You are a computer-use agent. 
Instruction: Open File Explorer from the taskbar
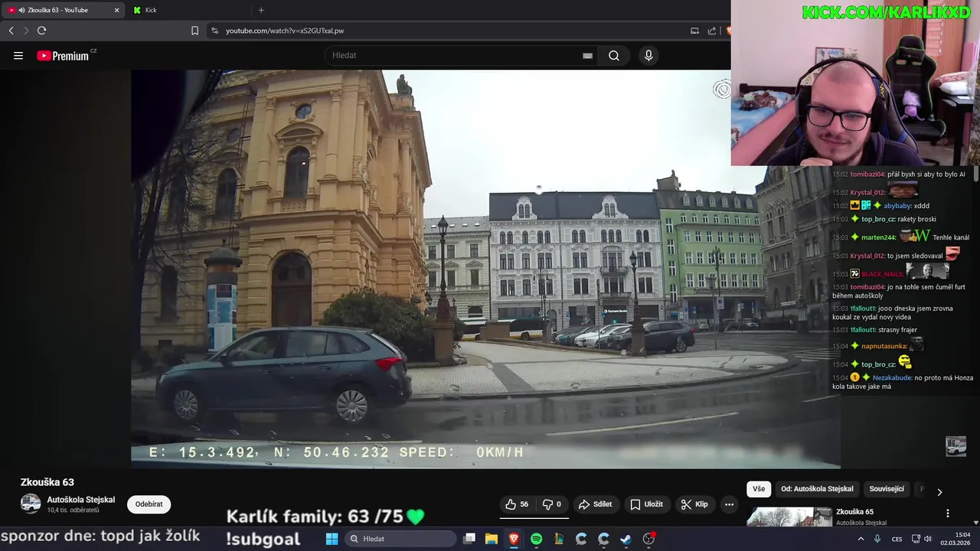[x=492, y=539]
